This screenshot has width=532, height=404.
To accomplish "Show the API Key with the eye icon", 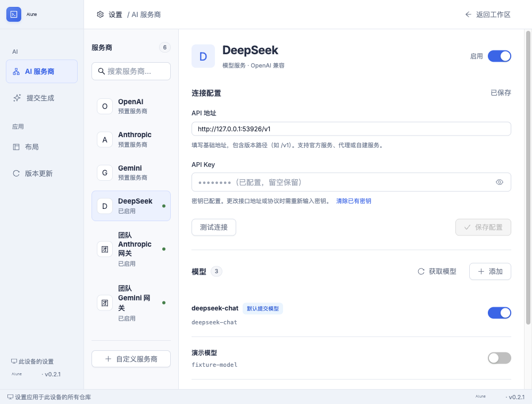I will click(x=500, y=182).
